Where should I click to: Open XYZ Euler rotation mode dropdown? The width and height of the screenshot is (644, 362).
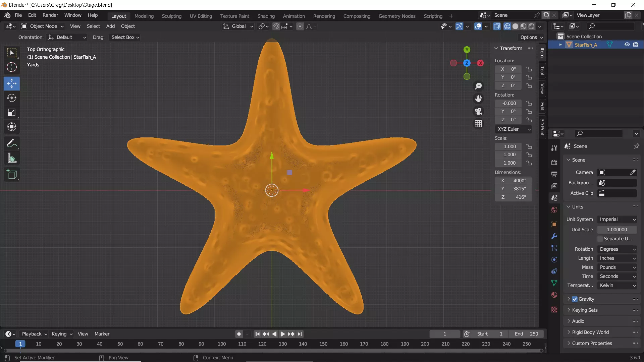[x=513, y=129]
